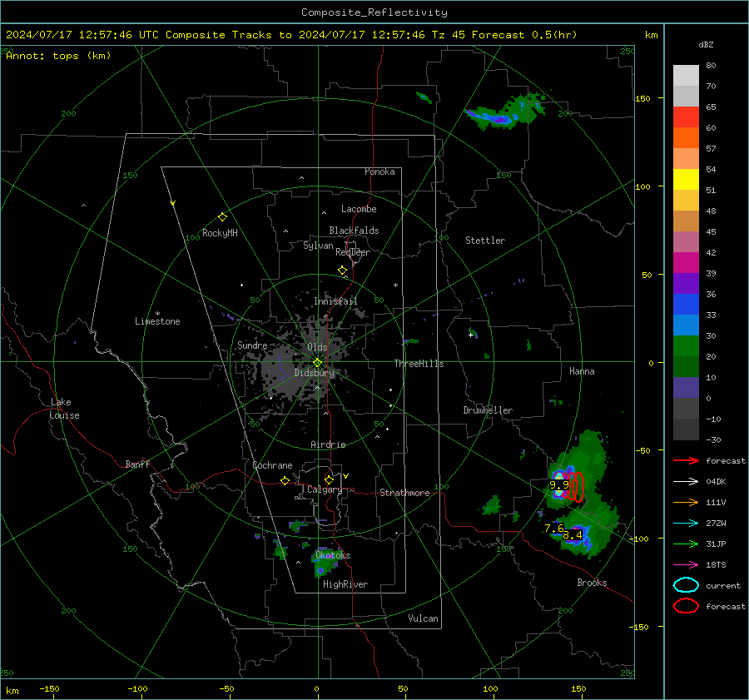Click the Stettler city label

tap(485, 241)
